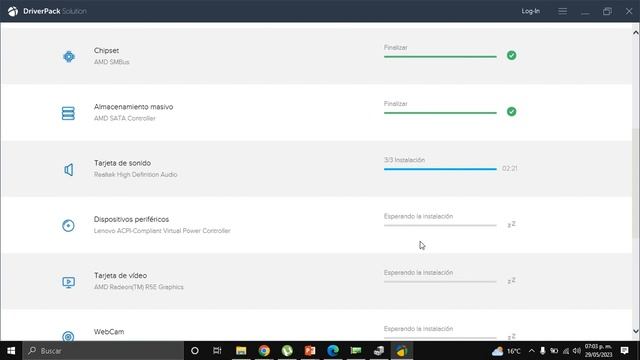Click the Tarjeta de sonido progress bar
The height and width of the screenshot is (360, 640).
coord(440,169)
